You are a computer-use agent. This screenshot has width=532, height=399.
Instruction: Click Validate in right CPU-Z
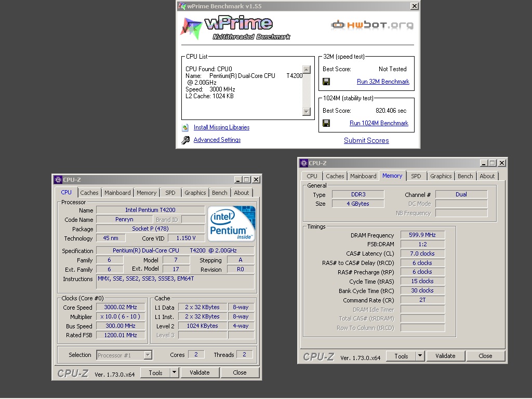tap(445, 356)
